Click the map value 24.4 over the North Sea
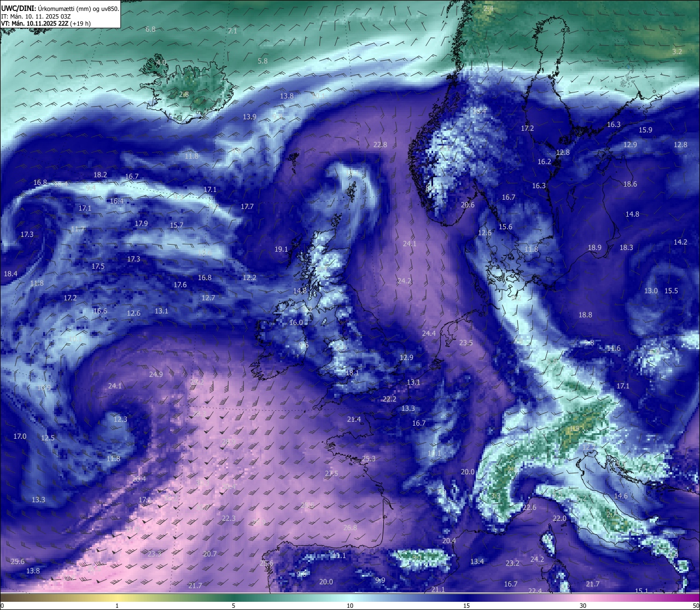Screen dimensions: 700x610 tap(429, 334)
